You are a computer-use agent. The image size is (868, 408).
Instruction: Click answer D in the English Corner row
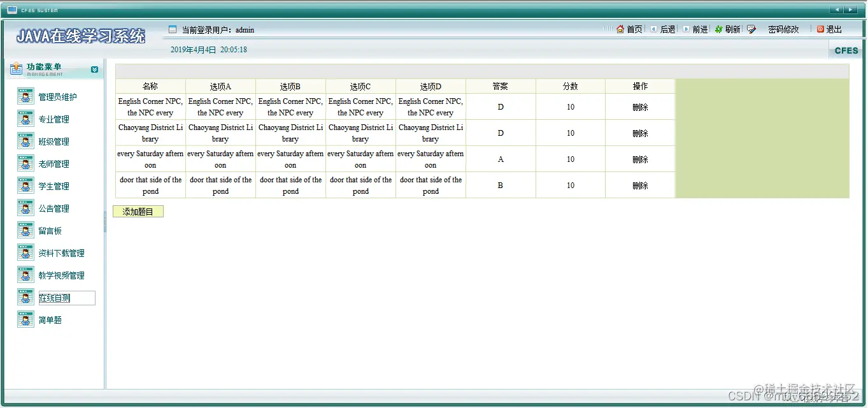pos(501,107)
